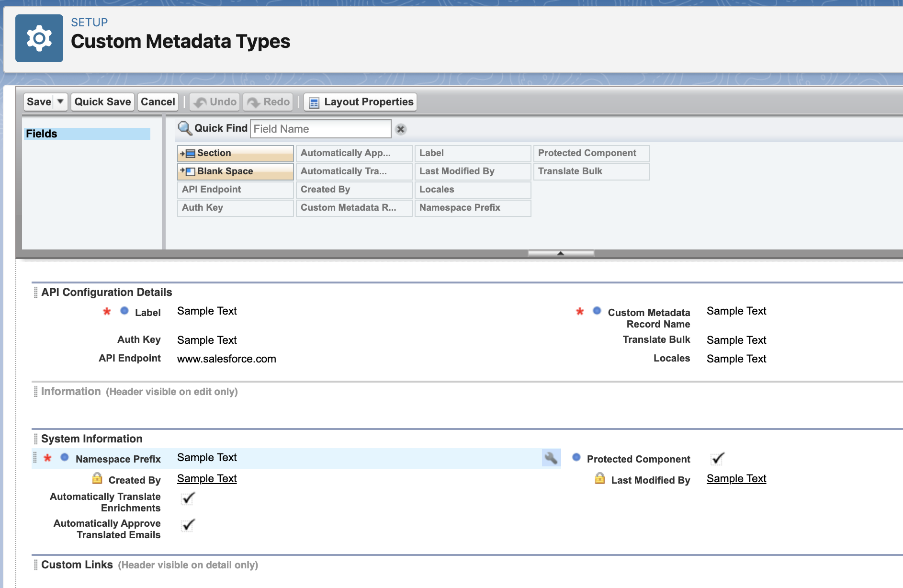This screenshot has height=588, width=903.
Task: Open the Created By Sample Text link
Action: pos(207,478)
